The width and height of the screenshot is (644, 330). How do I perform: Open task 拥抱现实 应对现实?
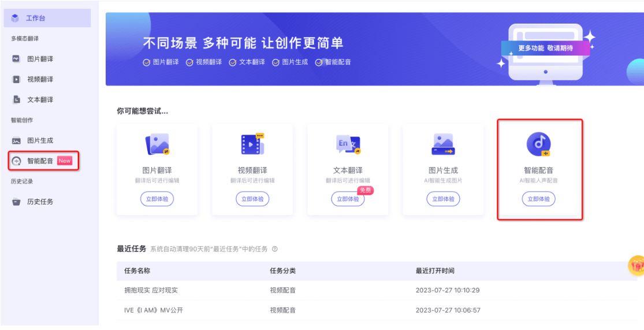[151, 290]
